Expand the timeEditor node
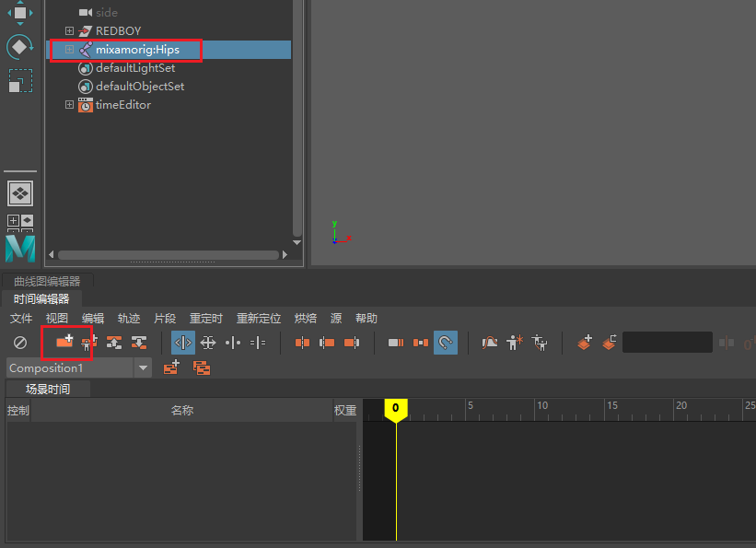The width and height of the screenshot is (756, 548). point(68,105)
